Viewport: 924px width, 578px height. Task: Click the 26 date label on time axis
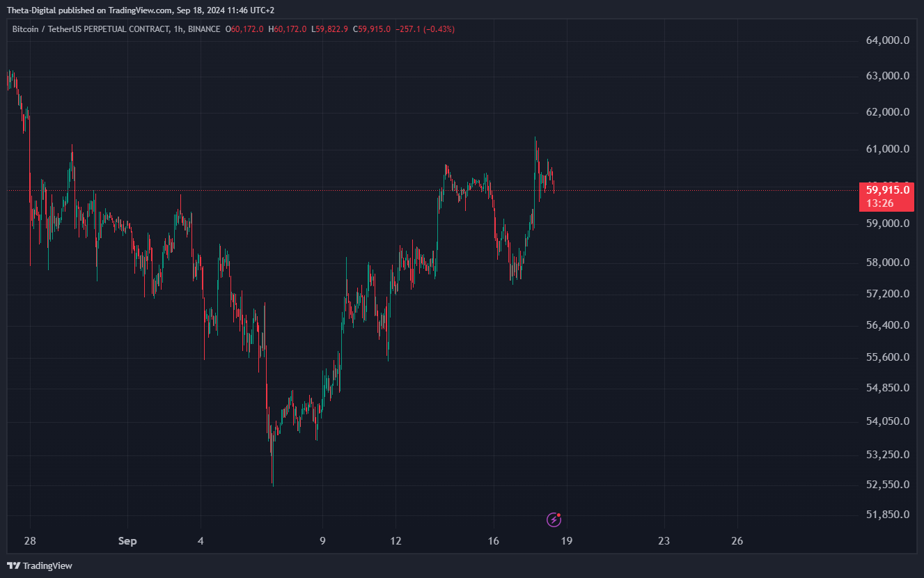(737, 541)
